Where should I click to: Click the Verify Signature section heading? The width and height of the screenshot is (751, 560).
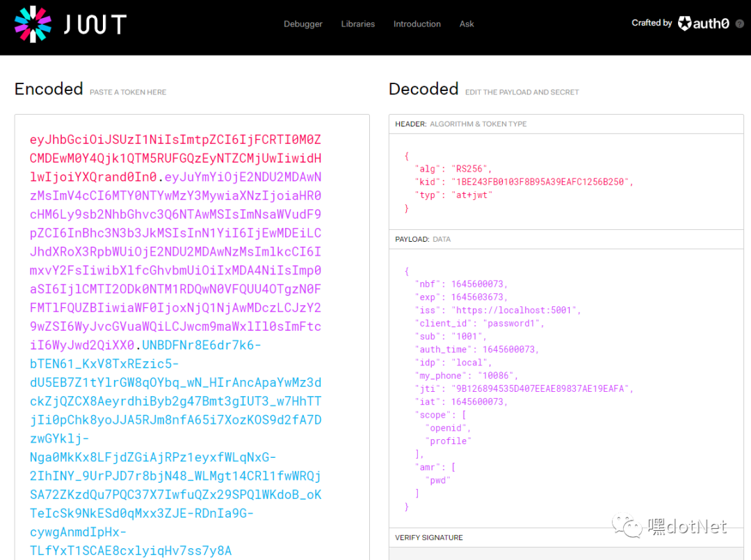(x=428, y=537)
